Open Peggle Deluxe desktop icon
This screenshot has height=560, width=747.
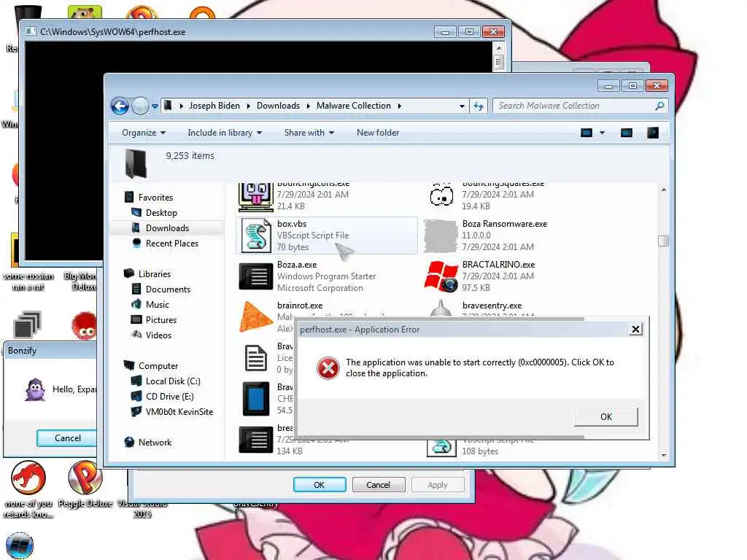pos(85,478)
